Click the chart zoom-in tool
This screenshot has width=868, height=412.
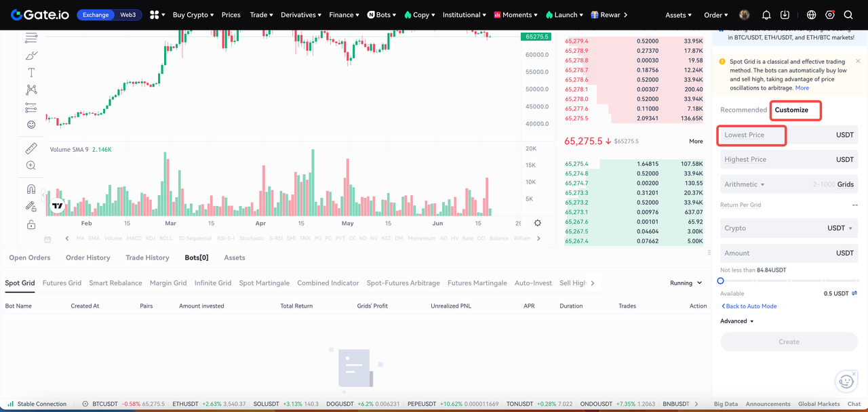click(31, 165)
